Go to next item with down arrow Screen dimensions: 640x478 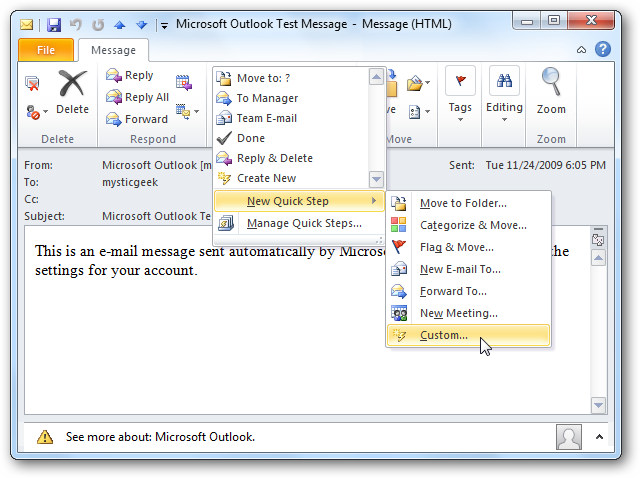pyautogui.click(x=142, y=25)
